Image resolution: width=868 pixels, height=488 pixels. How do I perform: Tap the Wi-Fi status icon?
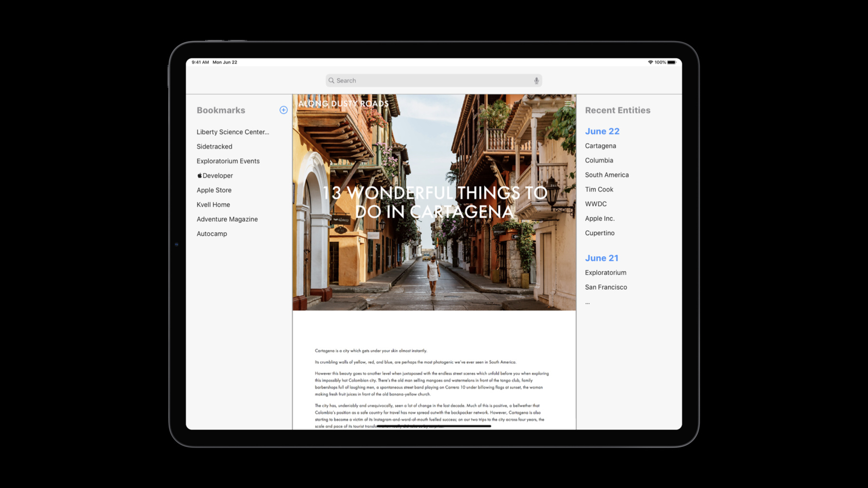(x=651, y=62)
